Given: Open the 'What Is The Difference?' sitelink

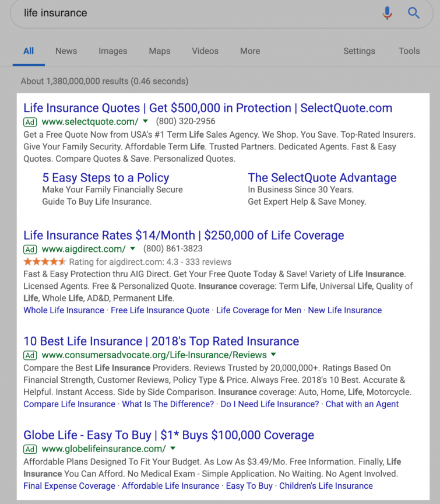Looking at the screenshot, I should (x=168, y=404).
